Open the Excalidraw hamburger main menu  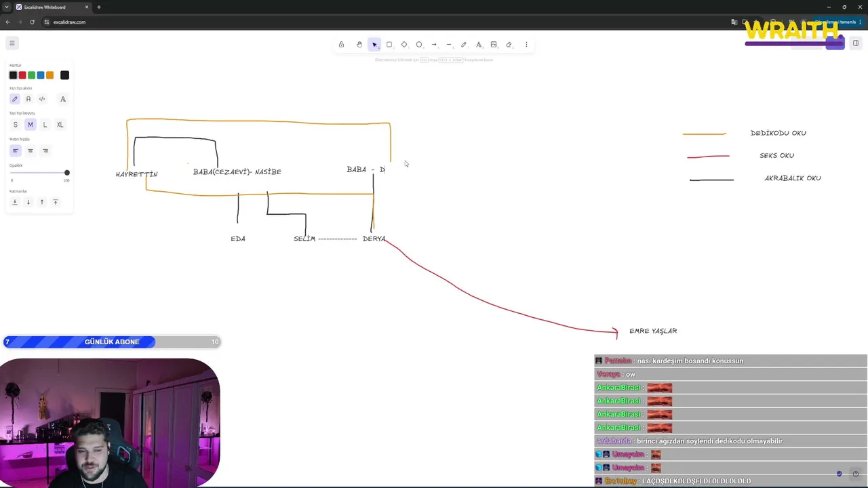pyautogui.click(x=12, y=43)
